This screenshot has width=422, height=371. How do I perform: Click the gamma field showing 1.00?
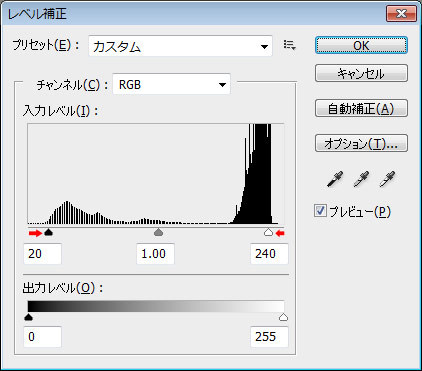(x=155, y=254)
